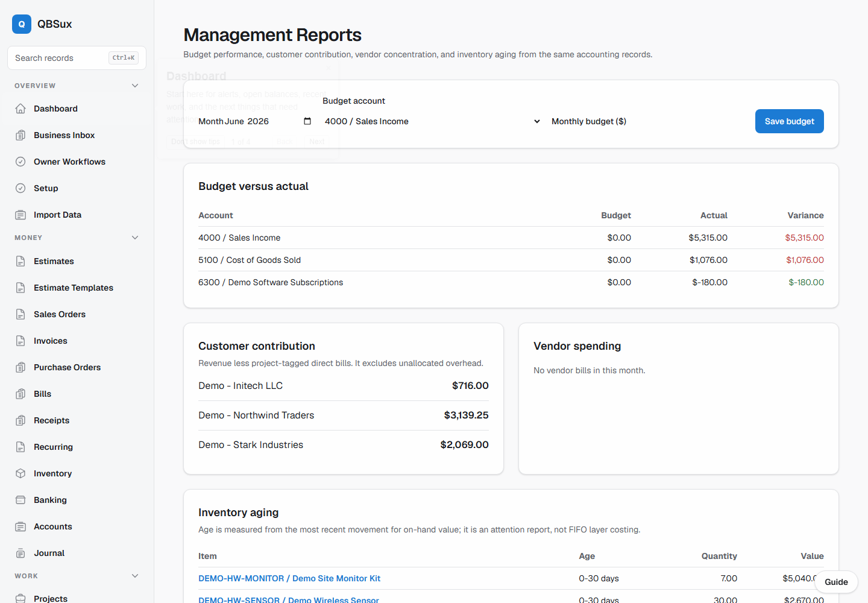Focus the Search records field
868x603 pixels.
77,58
